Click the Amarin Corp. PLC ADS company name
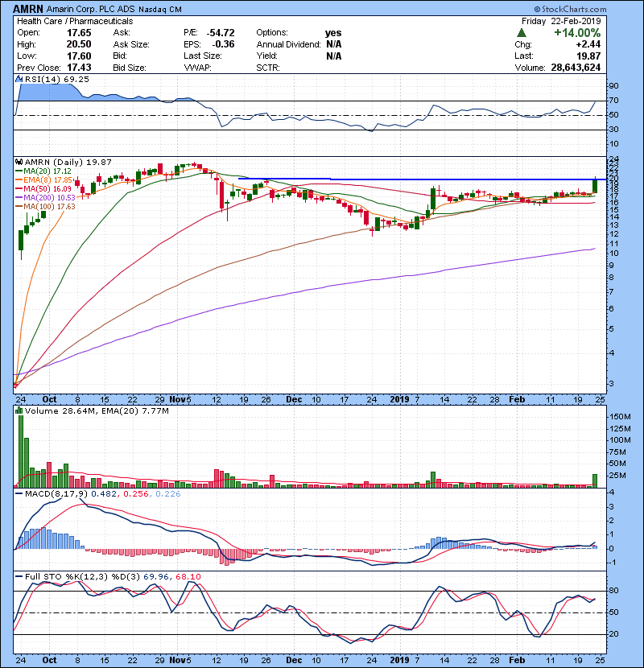 (91, 10)
